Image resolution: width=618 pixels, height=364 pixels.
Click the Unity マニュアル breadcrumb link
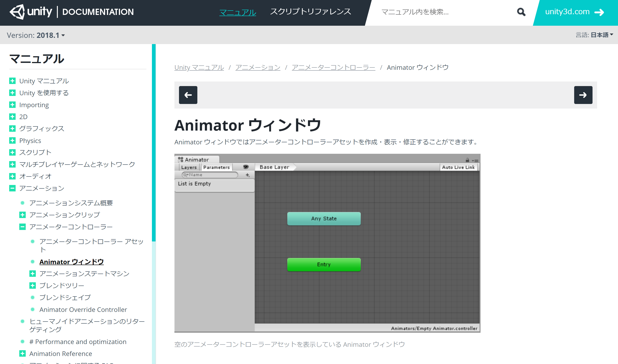(199, 67)
